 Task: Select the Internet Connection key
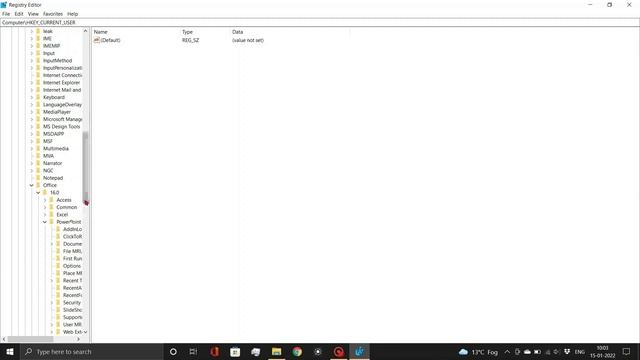point(62,76)
